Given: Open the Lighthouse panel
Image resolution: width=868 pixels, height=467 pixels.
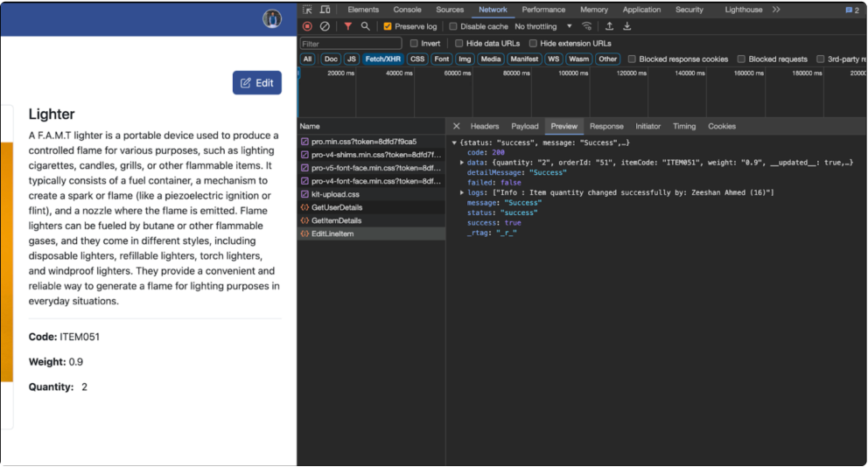Looking at the screenshot, I should pos(744,10).
